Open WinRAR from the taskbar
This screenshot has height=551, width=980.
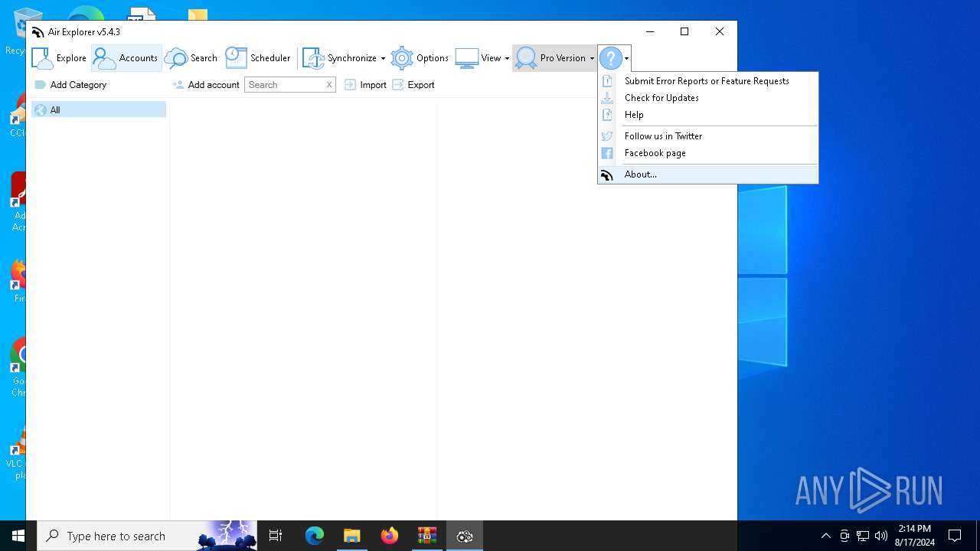click(x=427, y=536)
